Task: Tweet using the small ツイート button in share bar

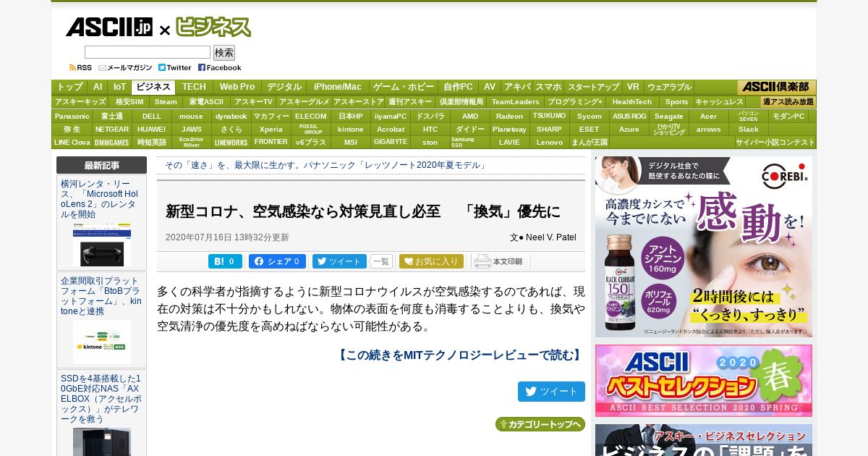Action: 339,261
